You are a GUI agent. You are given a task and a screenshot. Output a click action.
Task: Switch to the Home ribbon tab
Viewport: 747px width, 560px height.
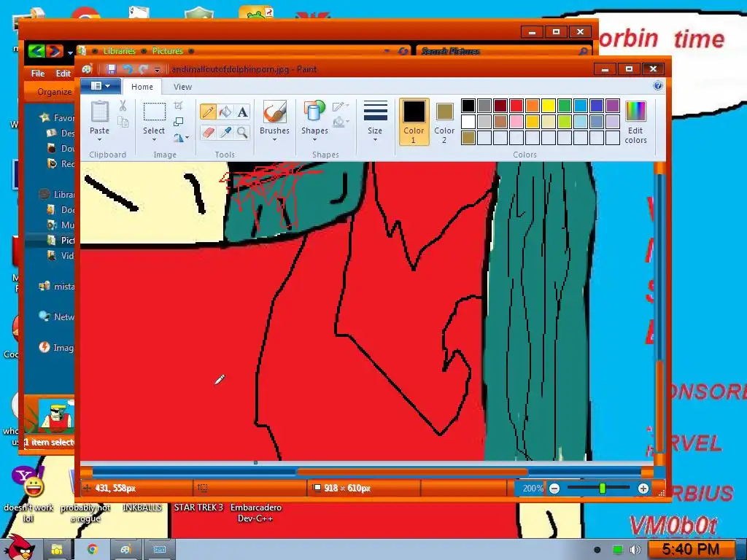[x=142, y=87]
